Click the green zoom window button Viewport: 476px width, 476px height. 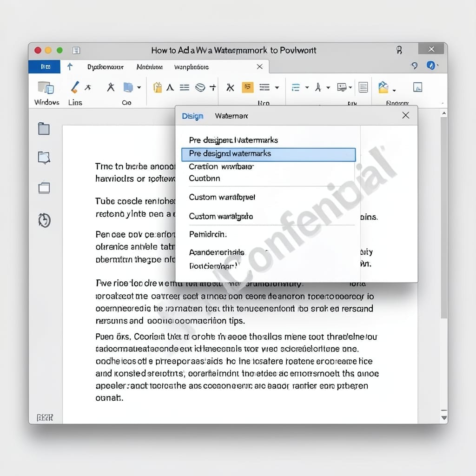pyautogui.click(x=60, y=50)
